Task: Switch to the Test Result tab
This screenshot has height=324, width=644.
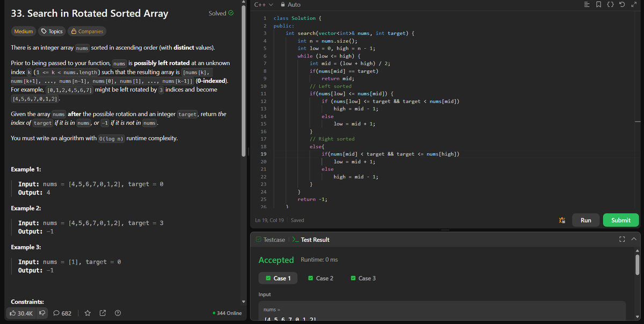Action: pyautogui.click(x=310, y=239)
